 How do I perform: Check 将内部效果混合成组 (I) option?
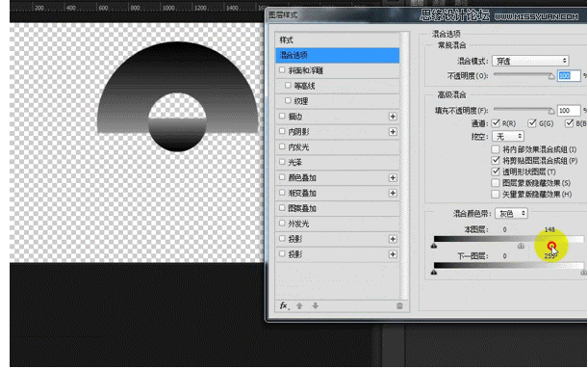[x=496, y=149]
